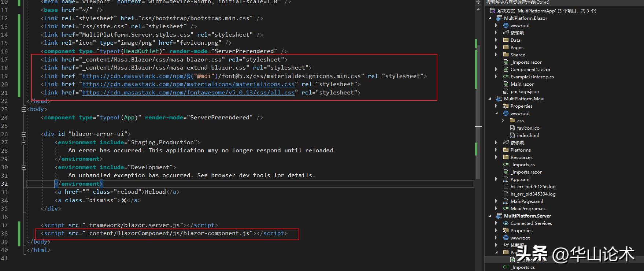Expand the Shared folder
Viewport: 644px width, 271px height.
click(496, 55)
